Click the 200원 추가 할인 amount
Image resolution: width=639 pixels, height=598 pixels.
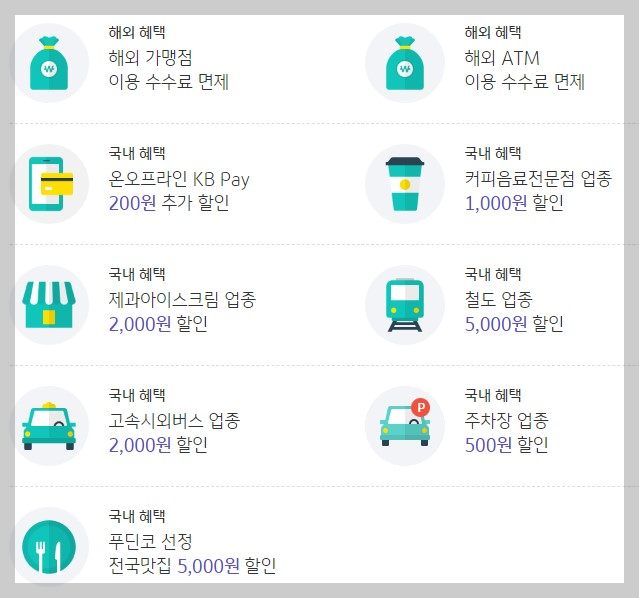click(x=169, y=203)
